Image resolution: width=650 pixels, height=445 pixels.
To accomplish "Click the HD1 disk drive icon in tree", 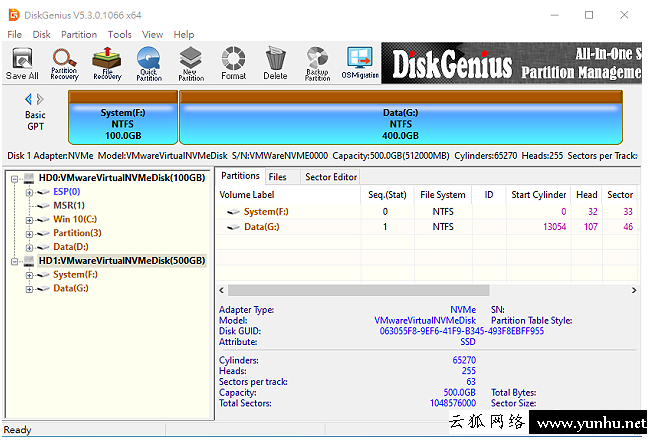I will click(x=29, y=261).
